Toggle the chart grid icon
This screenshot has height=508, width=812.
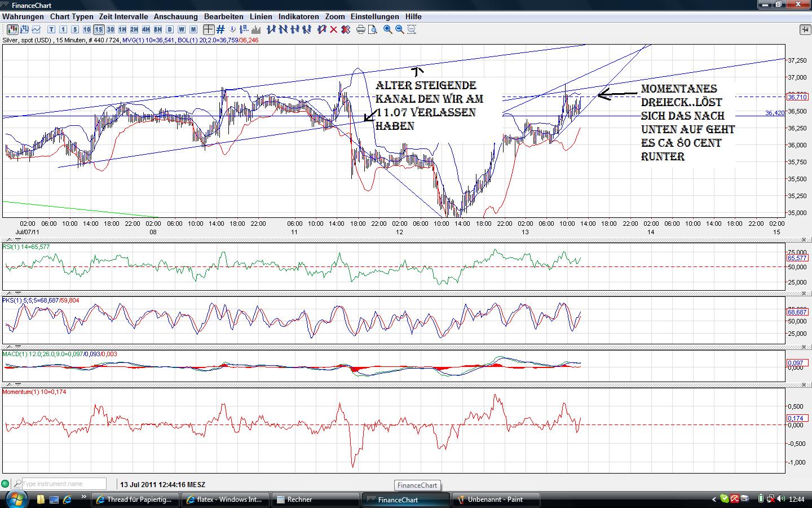[x=220, y=29]
